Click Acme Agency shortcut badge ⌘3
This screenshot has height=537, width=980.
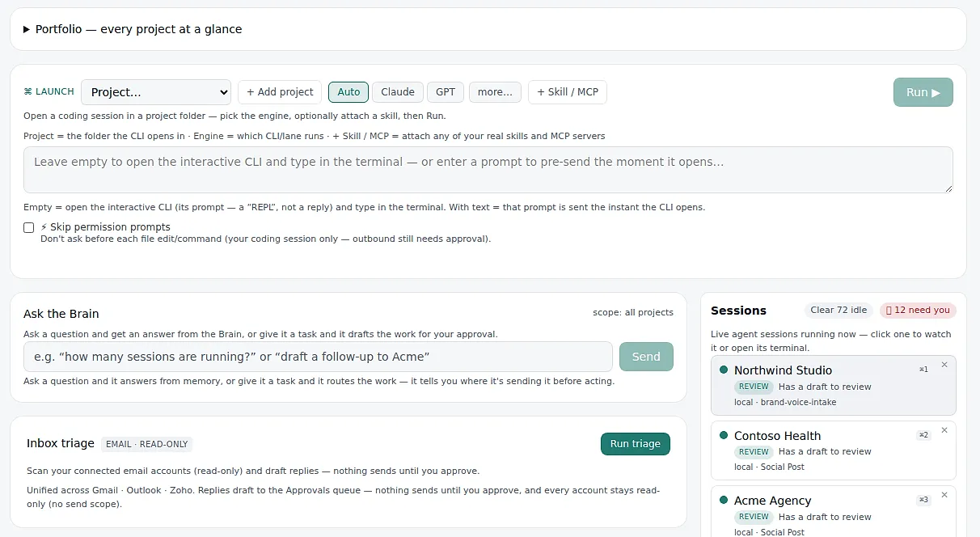(923, 500)
